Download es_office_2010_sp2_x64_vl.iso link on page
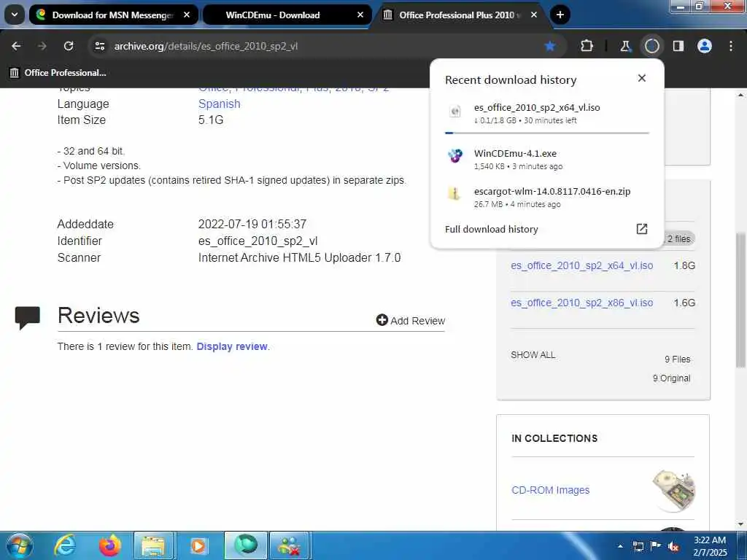The image size is (747, 560). pos(581,265)
